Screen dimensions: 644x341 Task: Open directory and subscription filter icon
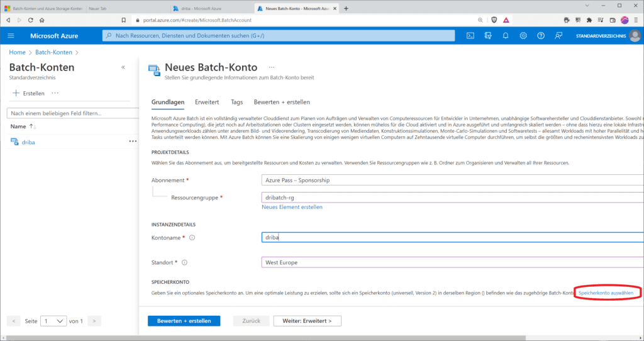488,36
